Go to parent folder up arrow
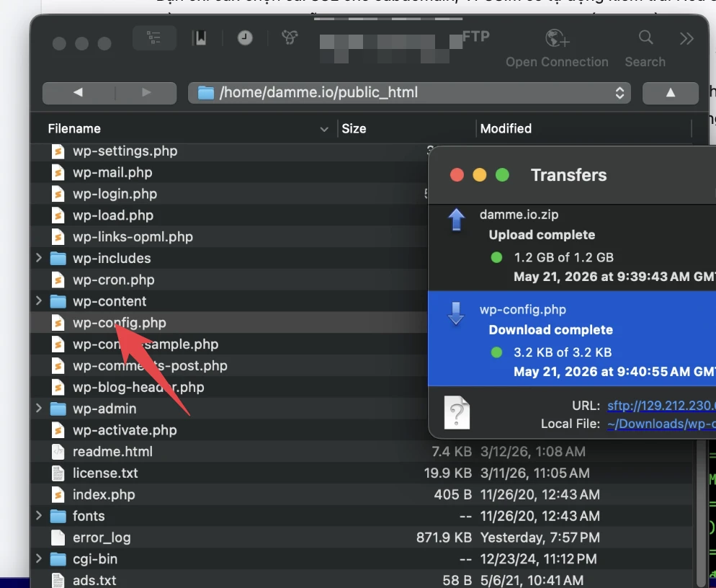This screenshot has width=716, height=588. tap(670, 93)
